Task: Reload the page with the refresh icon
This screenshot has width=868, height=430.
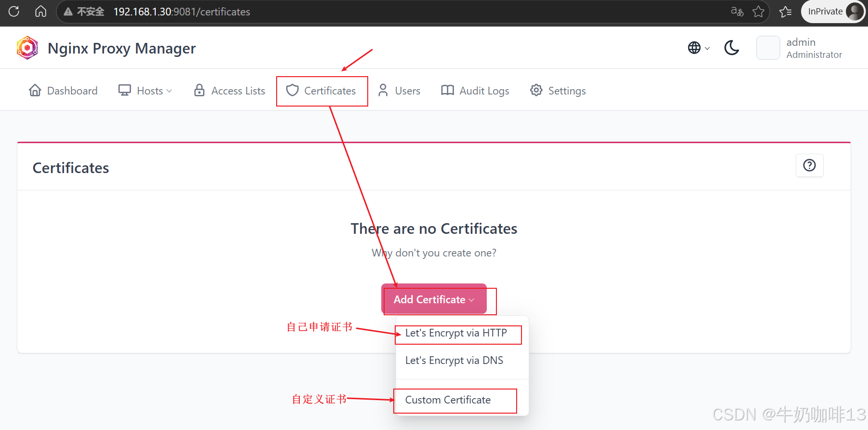Action: coord(14,11)
